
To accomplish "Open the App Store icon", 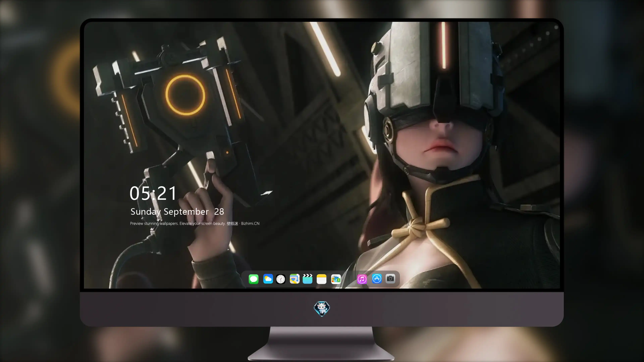I will [x=377, y=279].
